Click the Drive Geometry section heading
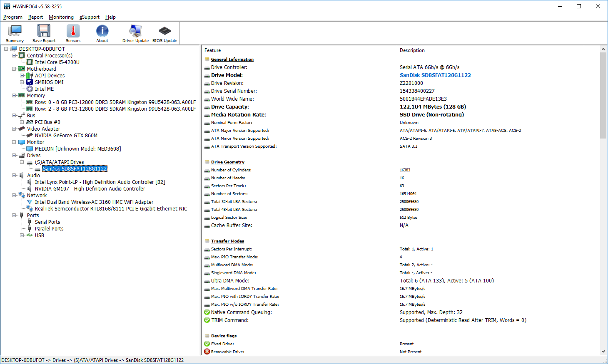608x364 pixels. 228,162
